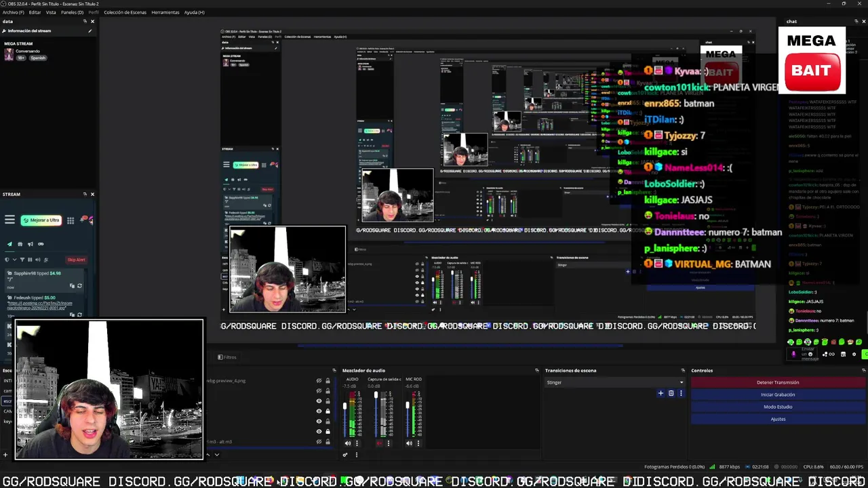Open scene transition properties three-dot menu
This screenshot has width=868, height=488.
tap(681, 393)
